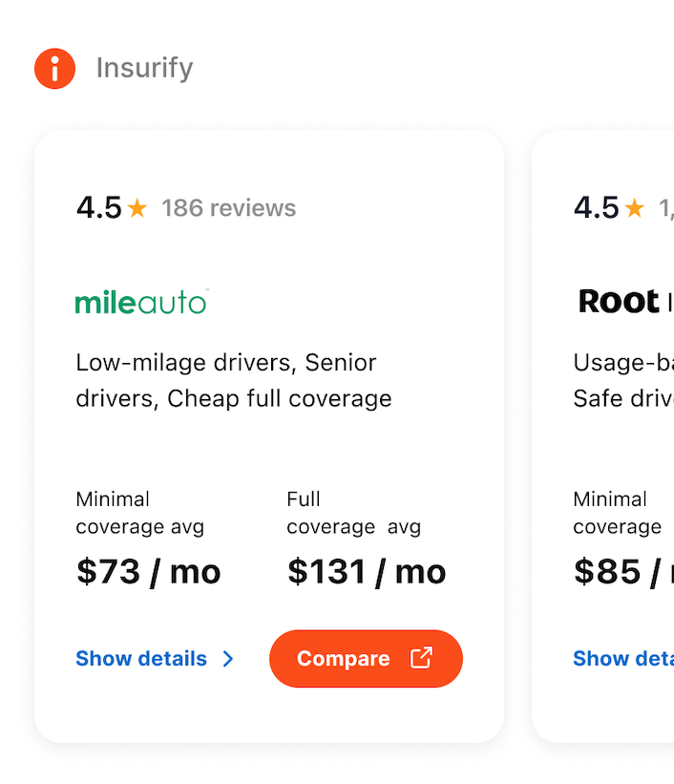
Task: Click Show details on the mileauto card
Action: pos(141,658)
